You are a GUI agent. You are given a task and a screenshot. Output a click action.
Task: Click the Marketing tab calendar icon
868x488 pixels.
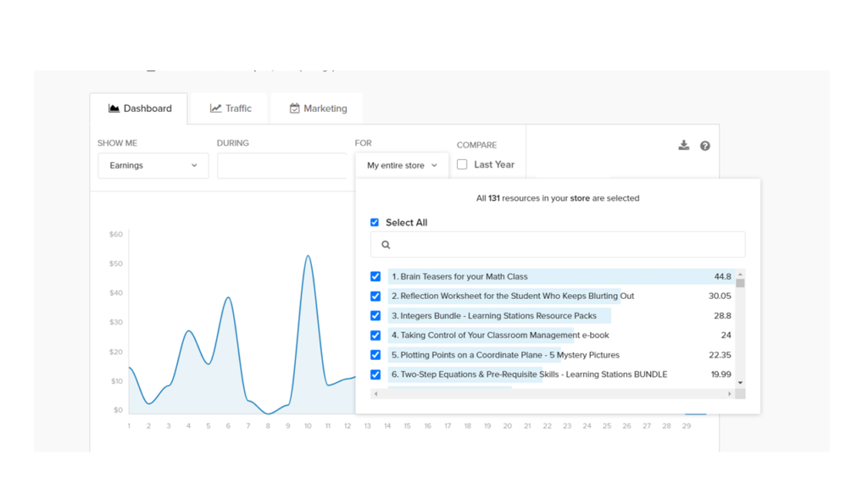point(294,108)
